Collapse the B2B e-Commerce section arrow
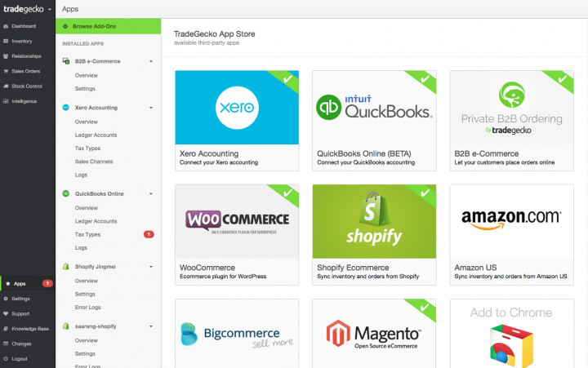The height and width of the screenshot is (368, 588). pyautogui.click(x=151, y=61)
